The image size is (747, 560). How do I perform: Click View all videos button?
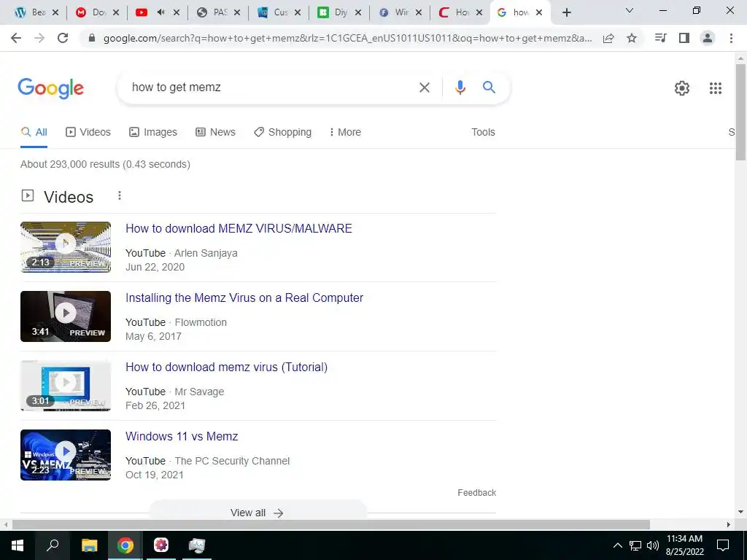tap(258, 513)
